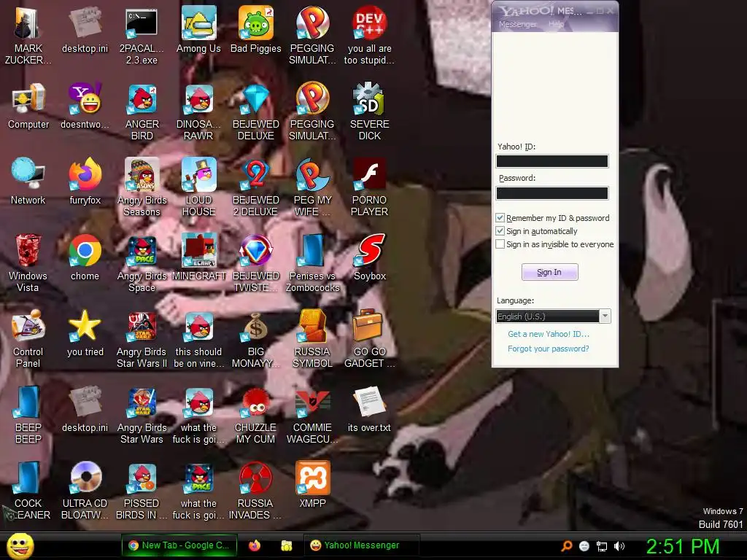This screenshot has height=560, width=747.
Task: Click the 2:51 PM taskbar clock
Action: (683, 546)
